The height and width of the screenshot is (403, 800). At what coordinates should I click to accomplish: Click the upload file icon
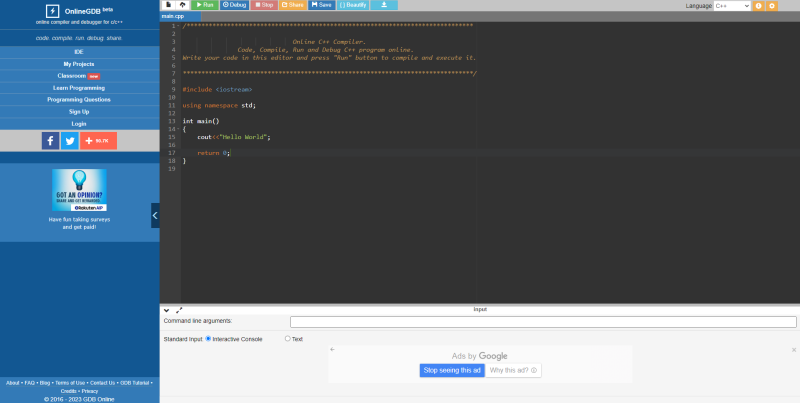coord(183,5)
